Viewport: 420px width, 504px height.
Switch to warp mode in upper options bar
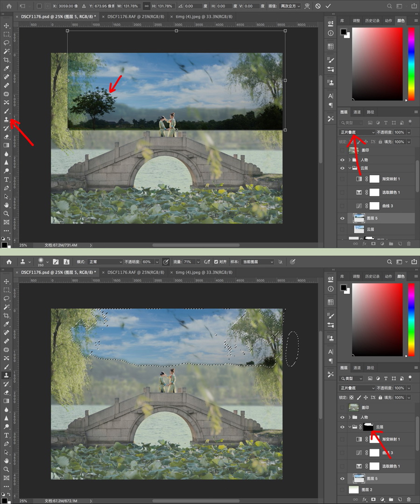pyautogui.click(x=307, y=6)
